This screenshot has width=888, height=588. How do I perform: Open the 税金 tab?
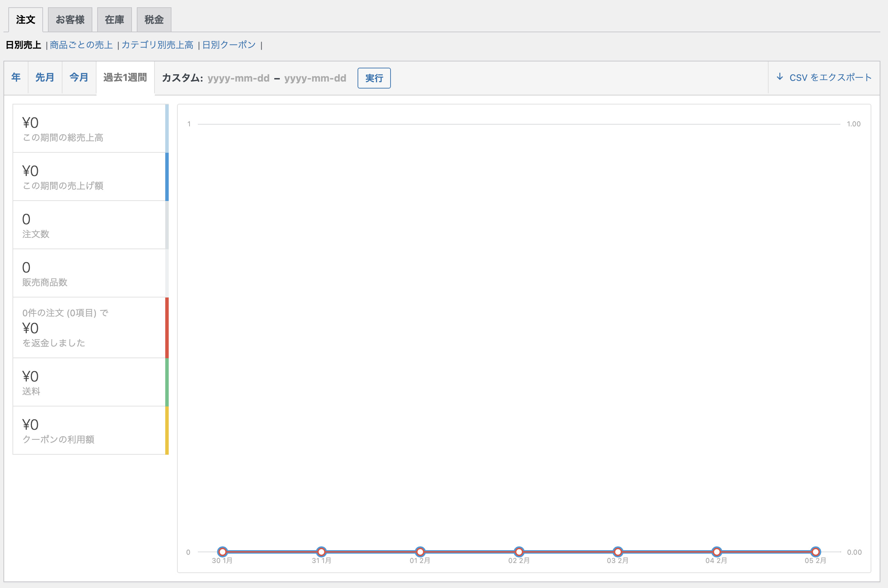(154, 20)
